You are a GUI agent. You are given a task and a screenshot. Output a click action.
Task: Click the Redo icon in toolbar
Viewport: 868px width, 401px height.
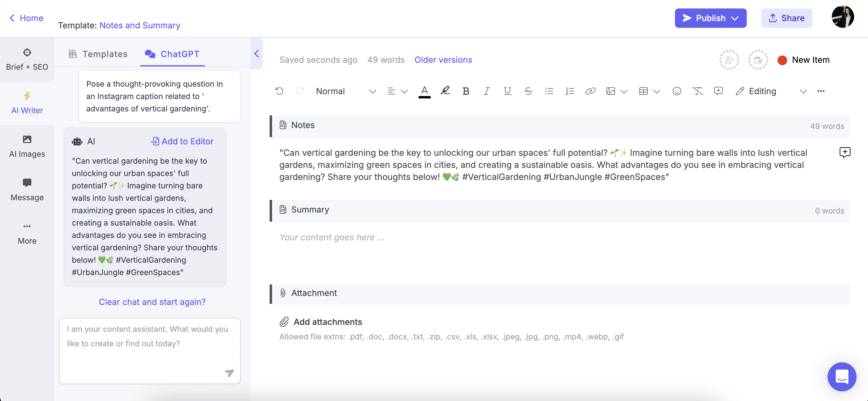[299, 90]
